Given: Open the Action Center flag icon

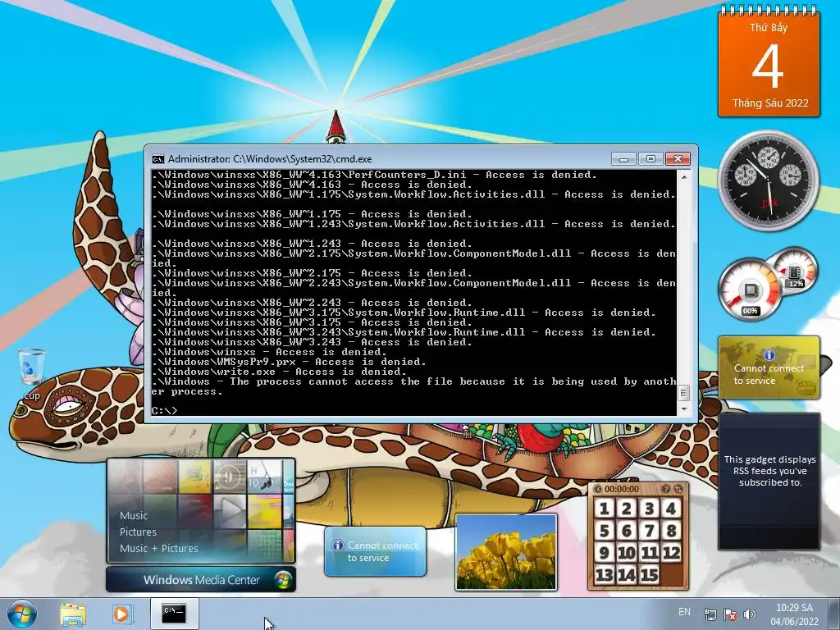Looking at the screenshot, I should (x=729, y=614).
